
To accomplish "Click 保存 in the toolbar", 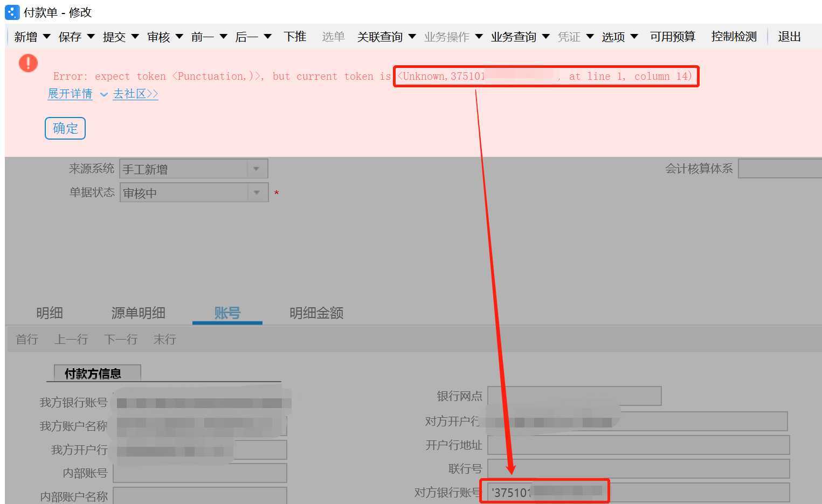I will [x=70, y=37].
